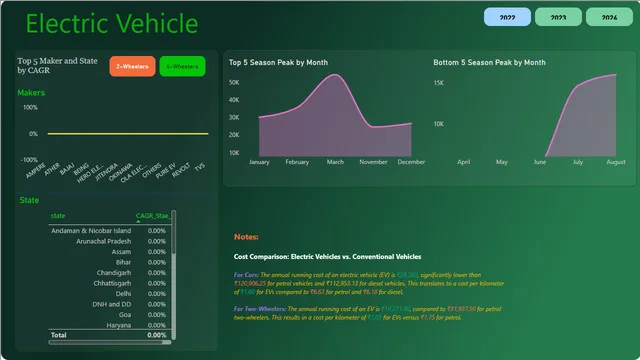The image size is (640, 360).
Task: Select the Assam row
Action: click(x=109, y=252)
